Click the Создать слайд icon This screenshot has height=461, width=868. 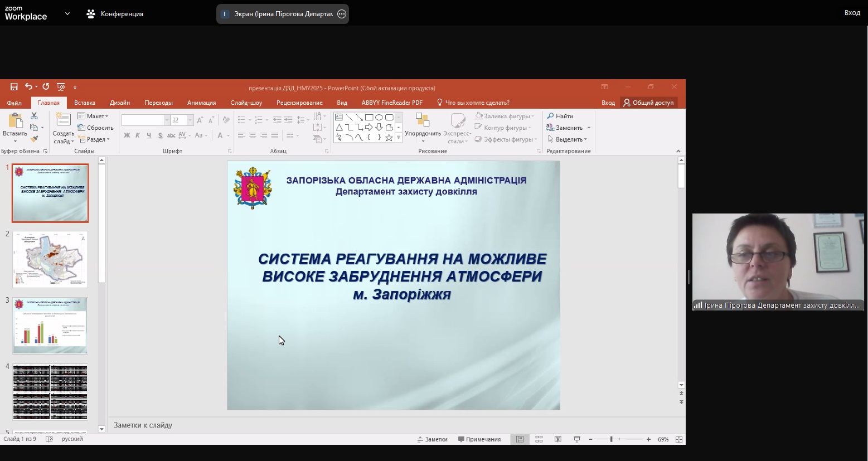coord(63,120)
